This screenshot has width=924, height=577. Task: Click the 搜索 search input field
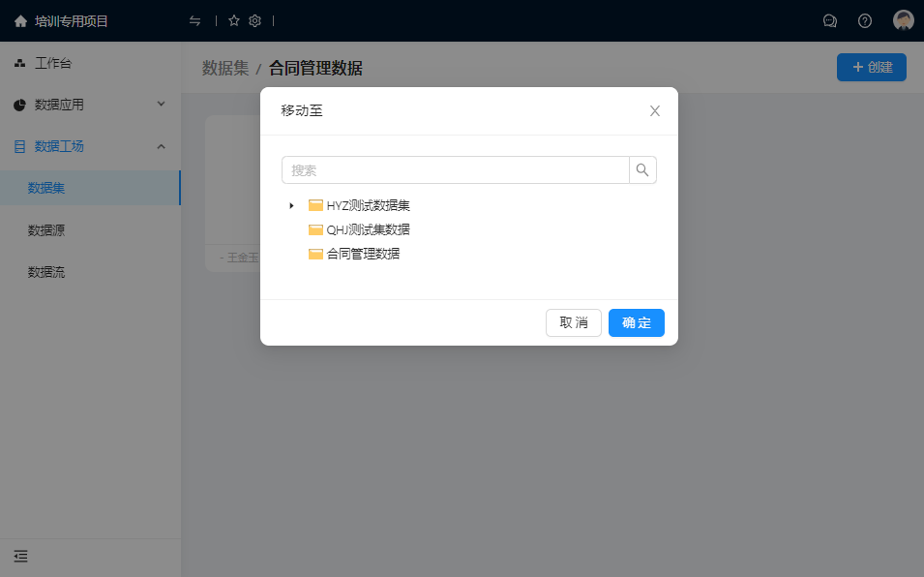click(455, 170)
